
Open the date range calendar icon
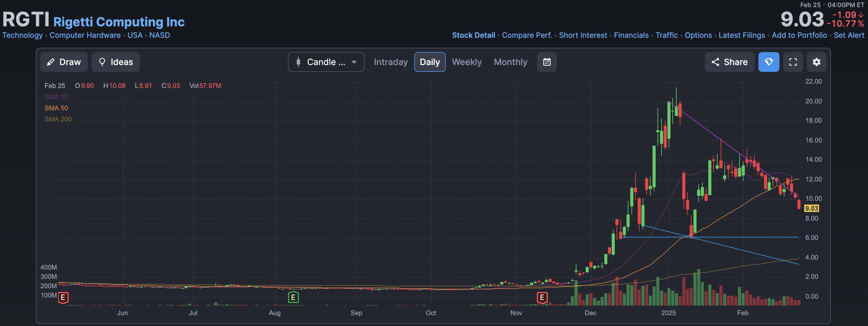(x=547, y=62)
